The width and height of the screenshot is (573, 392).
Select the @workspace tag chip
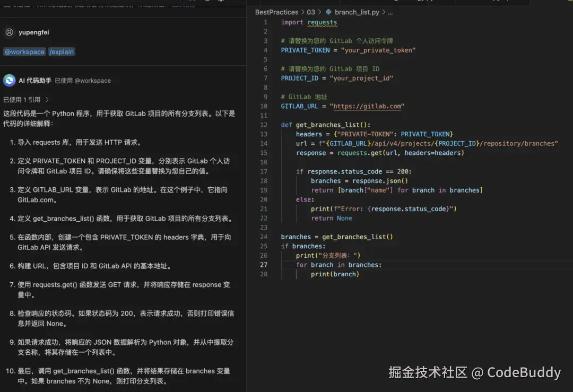(x=24, y=51)
